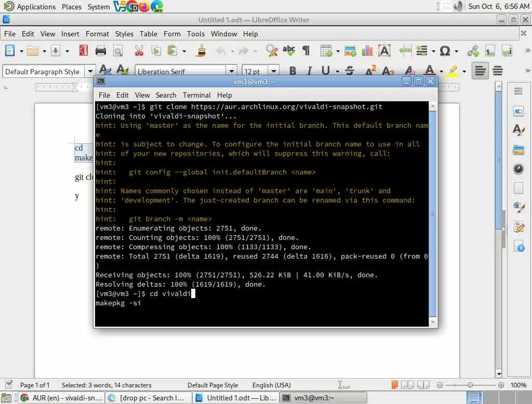Adjust the zoom slider handle in status bar

coord(470,385)
